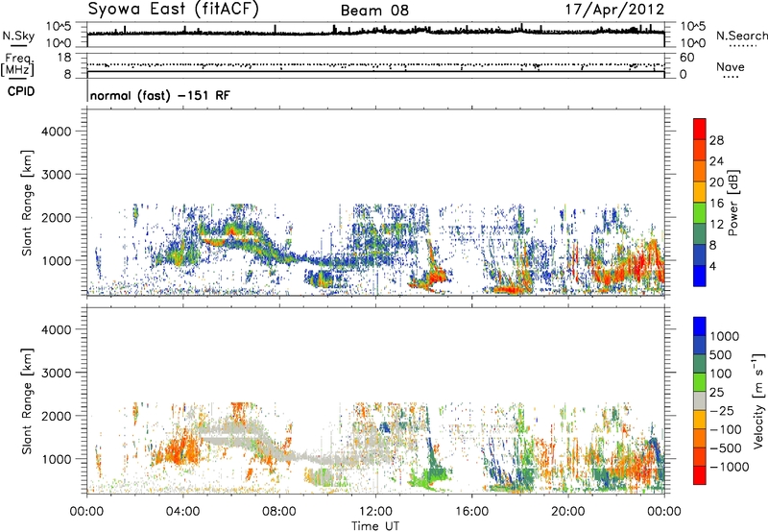Click the '10^5' label left of the noise panel
The width and height of the screenshot is (768, 532).
pyautogui.click(x=59, y=27)
